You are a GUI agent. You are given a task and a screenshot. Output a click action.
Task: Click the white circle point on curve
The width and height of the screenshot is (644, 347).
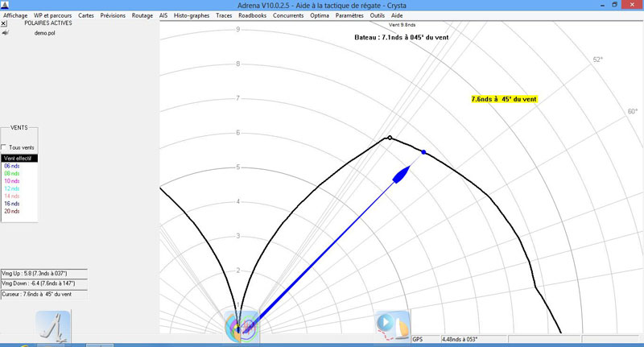coord(390,138)
